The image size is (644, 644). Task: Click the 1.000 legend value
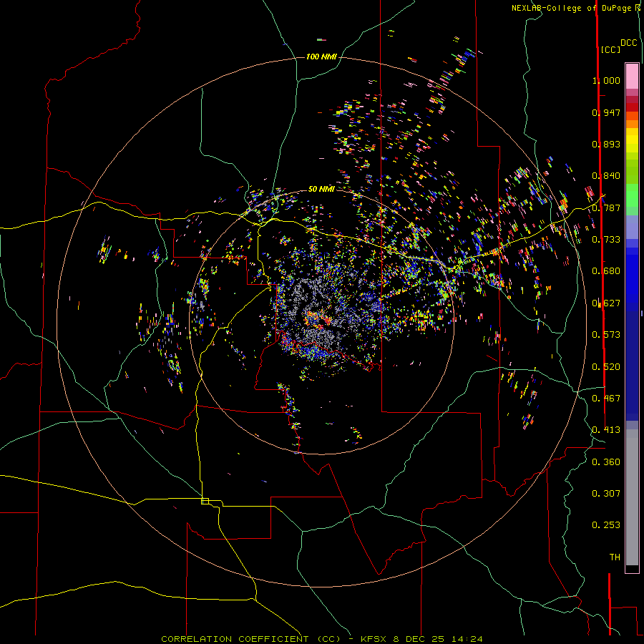(606, 80)
